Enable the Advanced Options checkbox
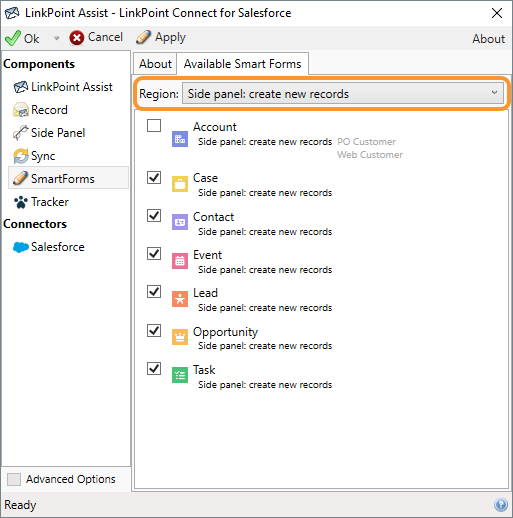The width and height of the screenshot is (513, 518). click(14, 479)
